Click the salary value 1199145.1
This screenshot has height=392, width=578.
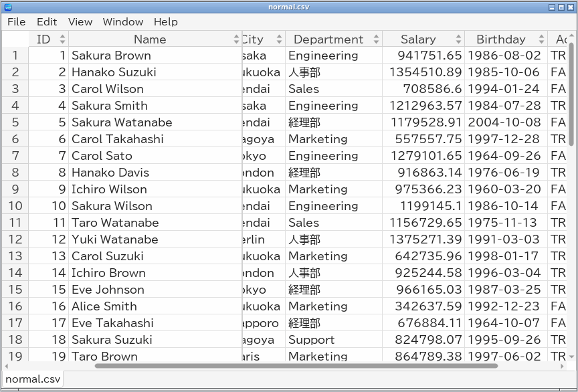click(x=423, y=206)
